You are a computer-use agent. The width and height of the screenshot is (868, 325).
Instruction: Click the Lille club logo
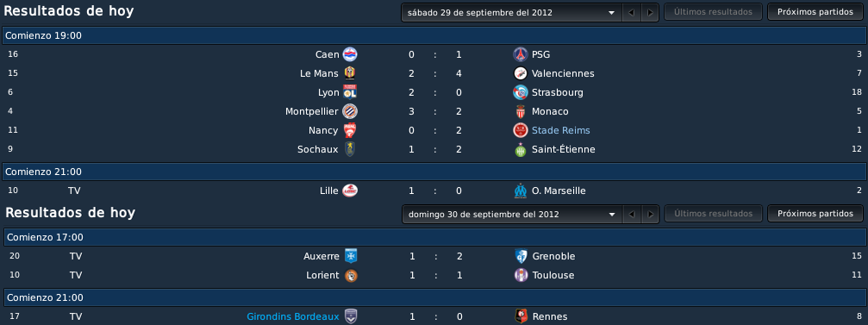tap(350, 191)
